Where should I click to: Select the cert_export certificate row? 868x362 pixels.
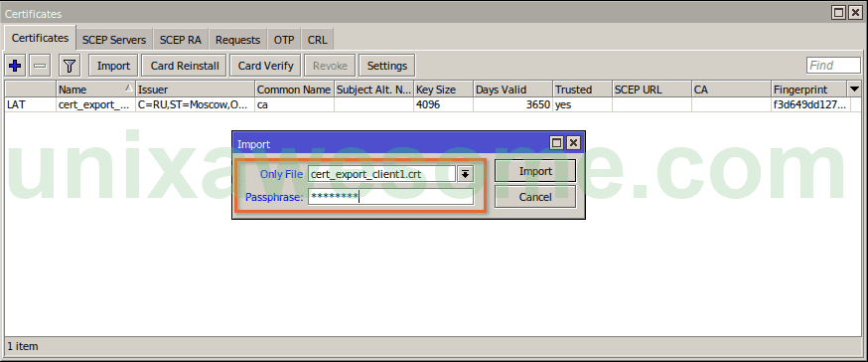pyautogui.click(x=433, y=104)
